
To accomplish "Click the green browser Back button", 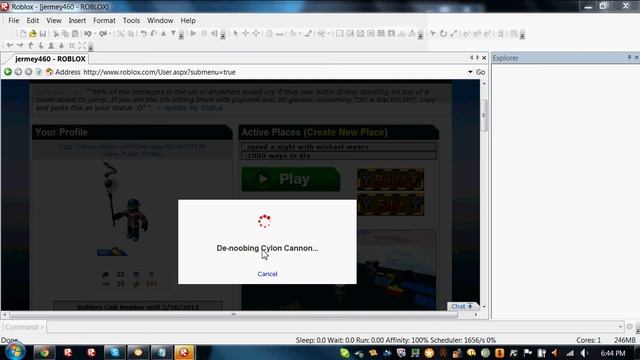I will (x=8, y=72).
